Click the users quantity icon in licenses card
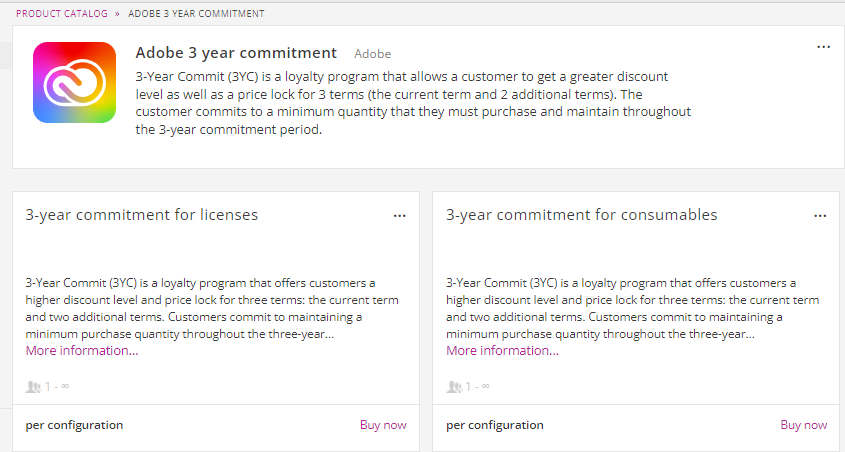 tap(33, 386)
